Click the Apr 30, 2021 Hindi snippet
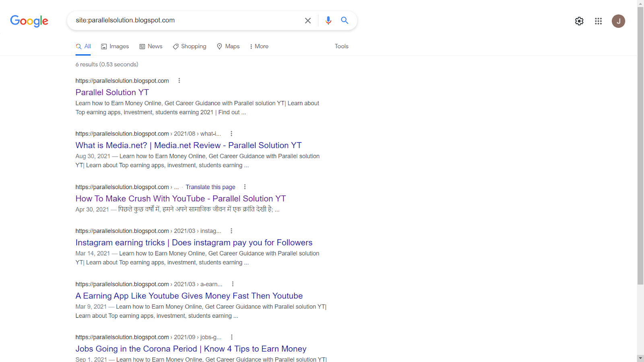This screenshot has width=644, height=362. [178, 209]
